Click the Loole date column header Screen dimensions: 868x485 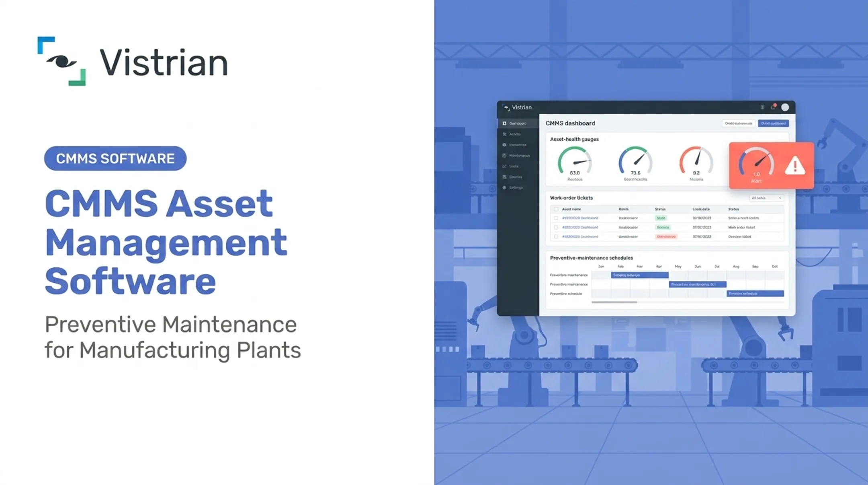701,209
